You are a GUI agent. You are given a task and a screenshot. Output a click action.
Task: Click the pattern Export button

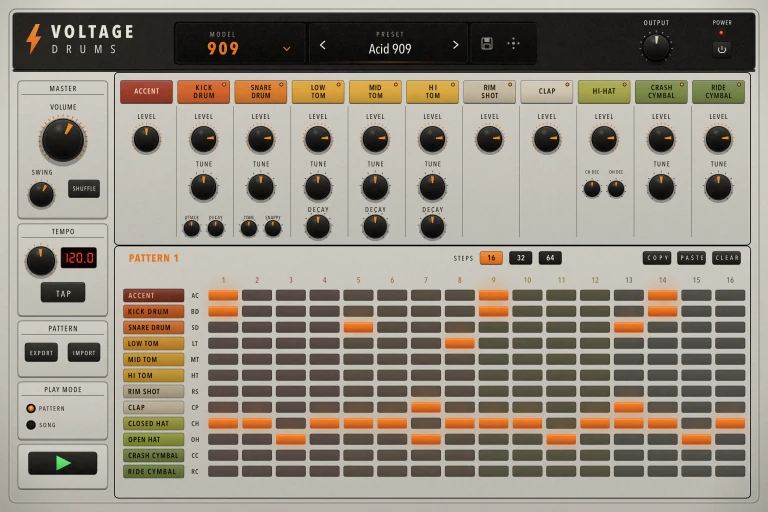click(x=41, y=352)
